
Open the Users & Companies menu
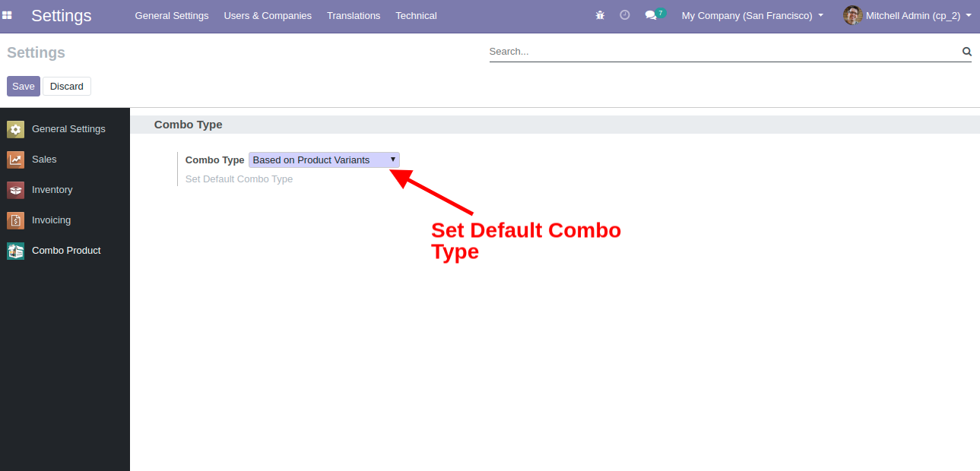[x=268, y=15]
